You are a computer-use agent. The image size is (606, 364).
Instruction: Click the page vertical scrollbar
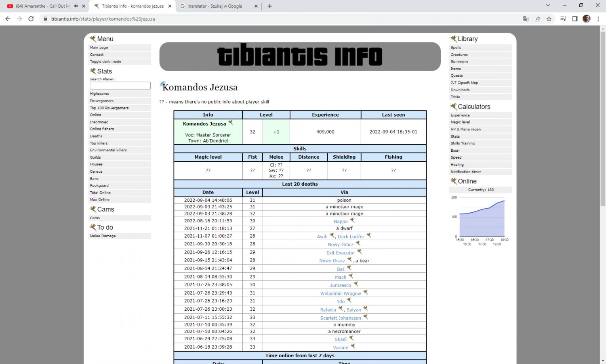coord(602,121)
